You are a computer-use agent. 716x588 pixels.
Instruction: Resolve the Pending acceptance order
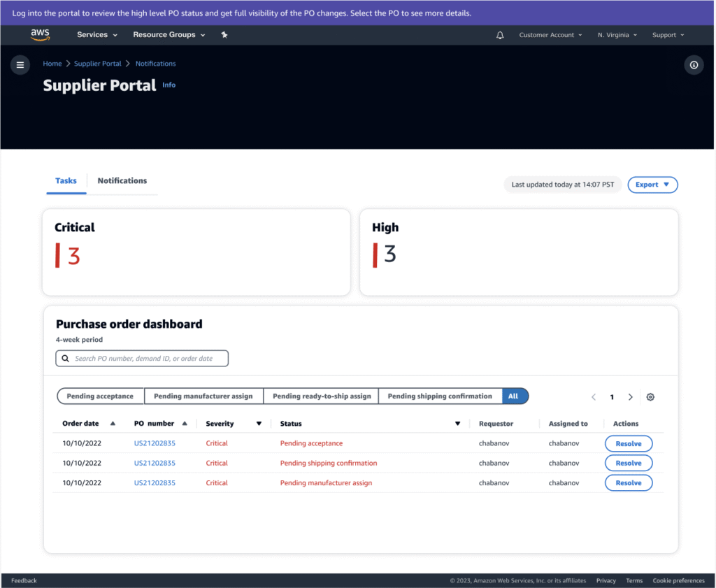coord(628,443)
